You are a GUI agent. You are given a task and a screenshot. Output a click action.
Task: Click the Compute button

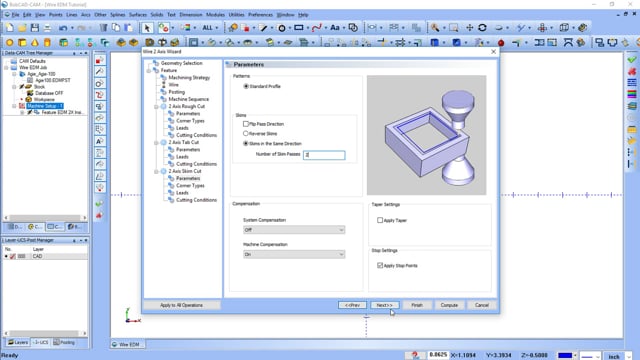point(449,305)
